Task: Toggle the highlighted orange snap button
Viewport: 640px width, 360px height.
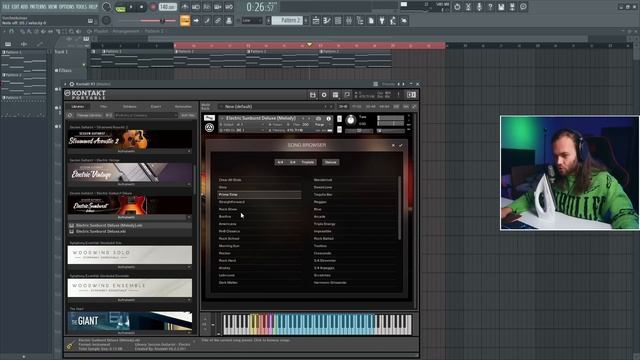Action: [x=185, y=20]
